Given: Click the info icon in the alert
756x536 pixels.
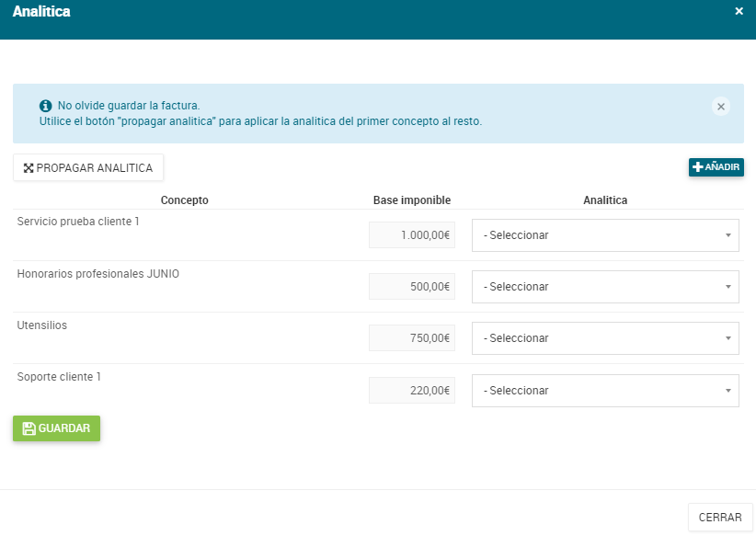Looking at the screenshot, I should pyautogui.click(x=46, y=106).
